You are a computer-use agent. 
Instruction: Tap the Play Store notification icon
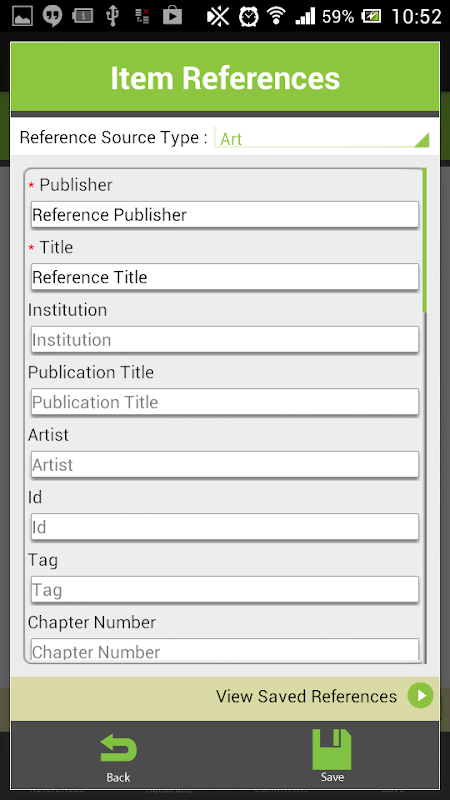tap(172, 16)
